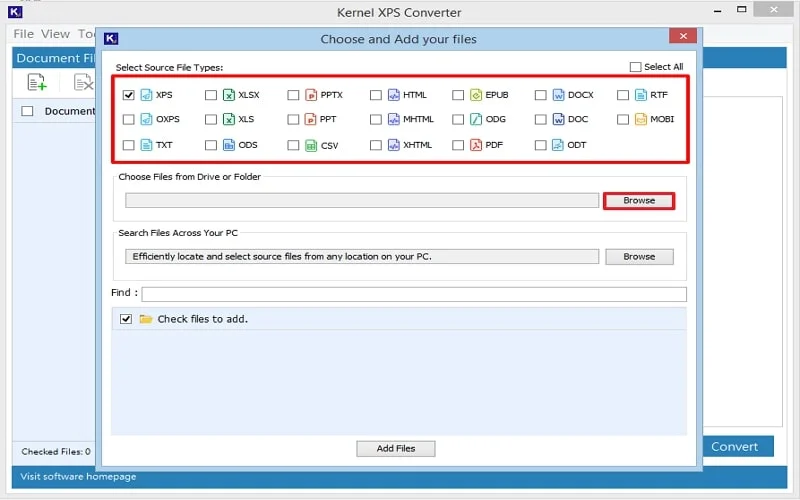
Task: Tick the MOBI checkbox
Action: (x=622, y=119)
